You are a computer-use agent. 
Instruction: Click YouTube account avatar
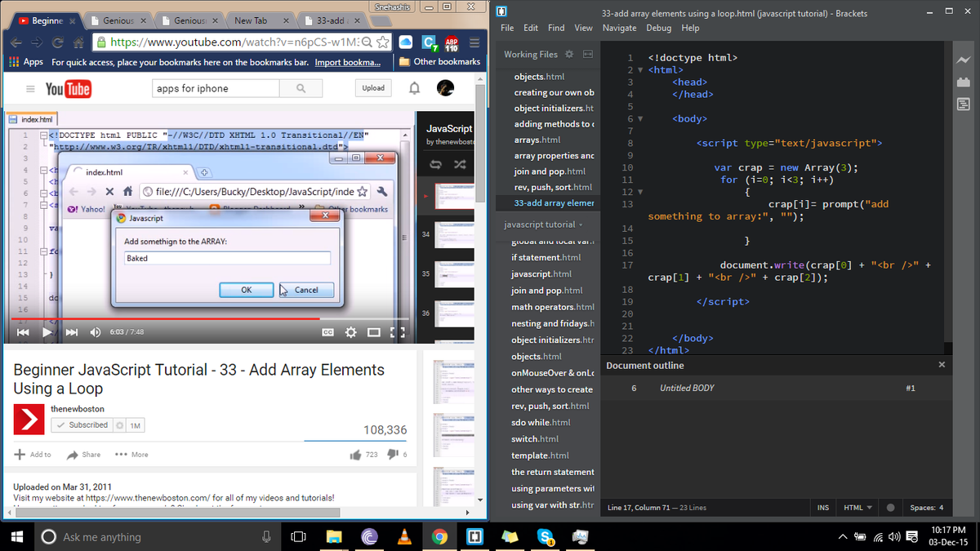445,88
